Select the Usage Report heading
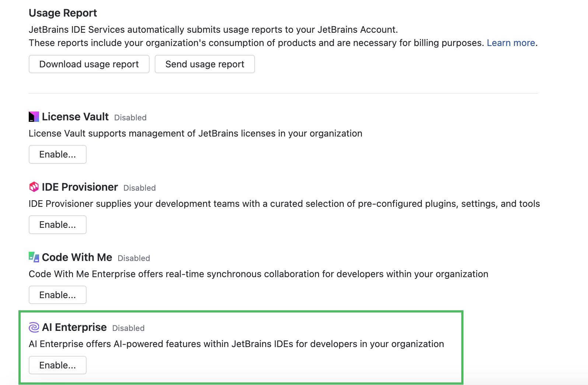The height and width of the screenshot is (385, 588). (x=63, y=13)
